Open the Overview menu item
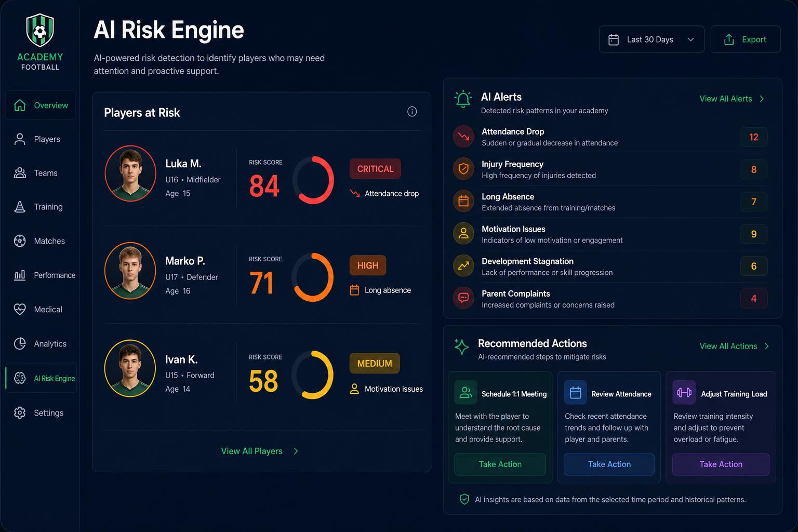The width and height of the screenshot is (798, 532). 41,105
